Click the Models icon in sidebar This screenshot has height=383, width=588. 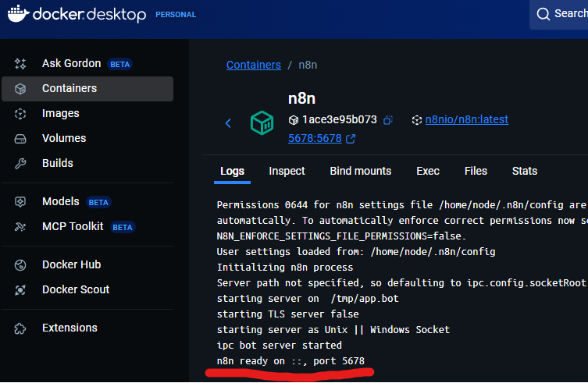(x=20, y=202)
